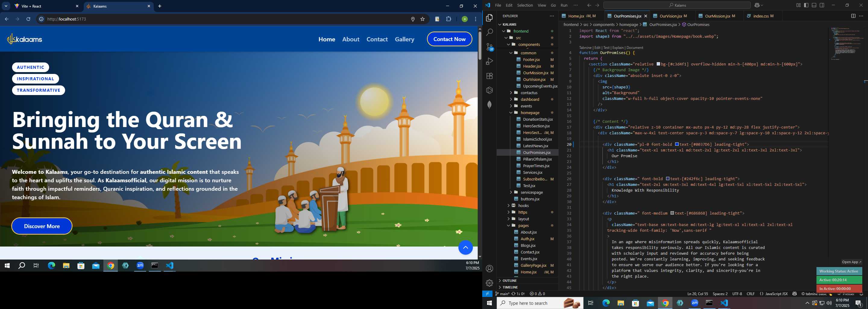The height and width of the screenshot is (309, 868).
Task: Click view site information icon beside localhost URL
Action: [41, 19]
